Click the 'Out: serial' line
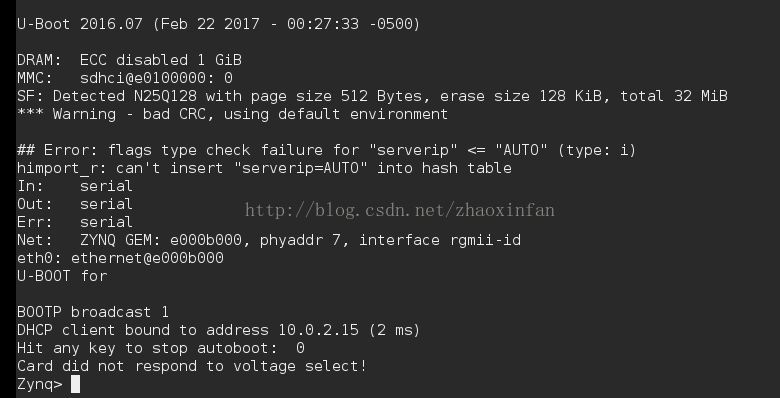 coord(75,204)
